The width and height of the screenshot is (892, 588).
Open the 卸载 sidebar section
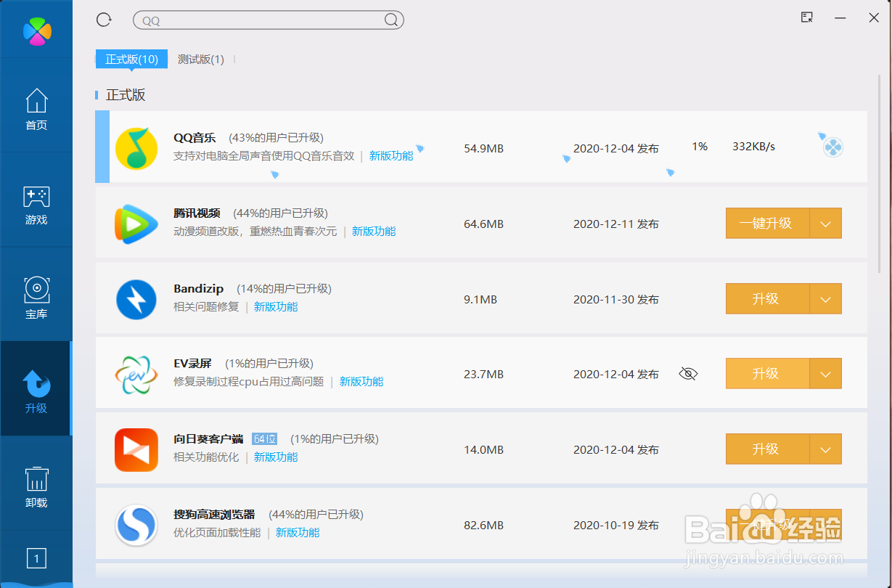point(36,481)
